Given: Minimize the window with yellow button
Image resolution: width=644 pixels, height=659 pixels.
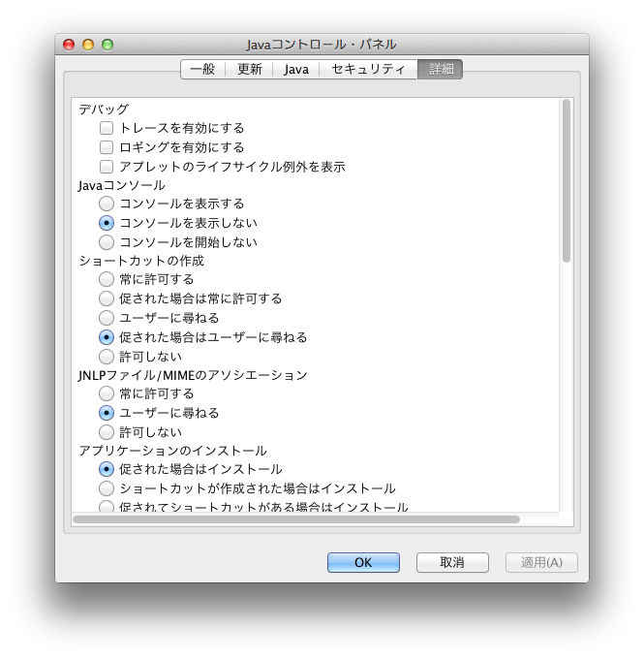Looking at the screenshot, I should 88,45.
